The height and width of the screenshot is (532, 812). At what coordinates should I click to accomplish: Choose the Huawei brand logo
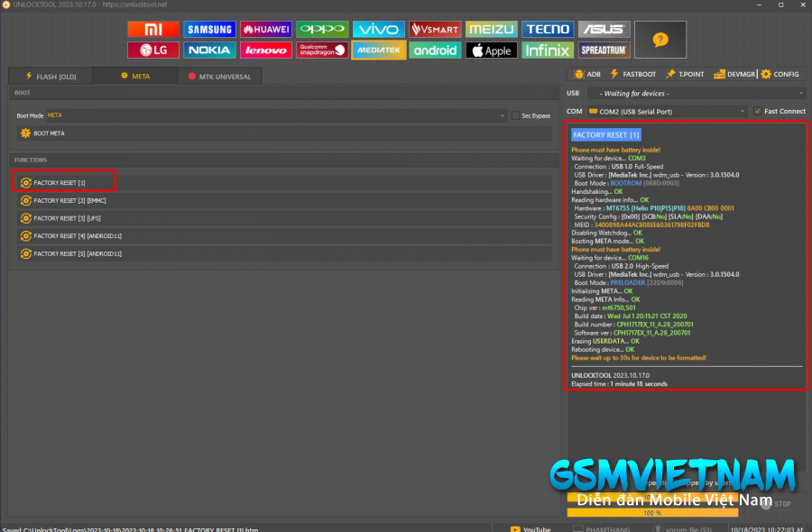click(x=266, y=30)
